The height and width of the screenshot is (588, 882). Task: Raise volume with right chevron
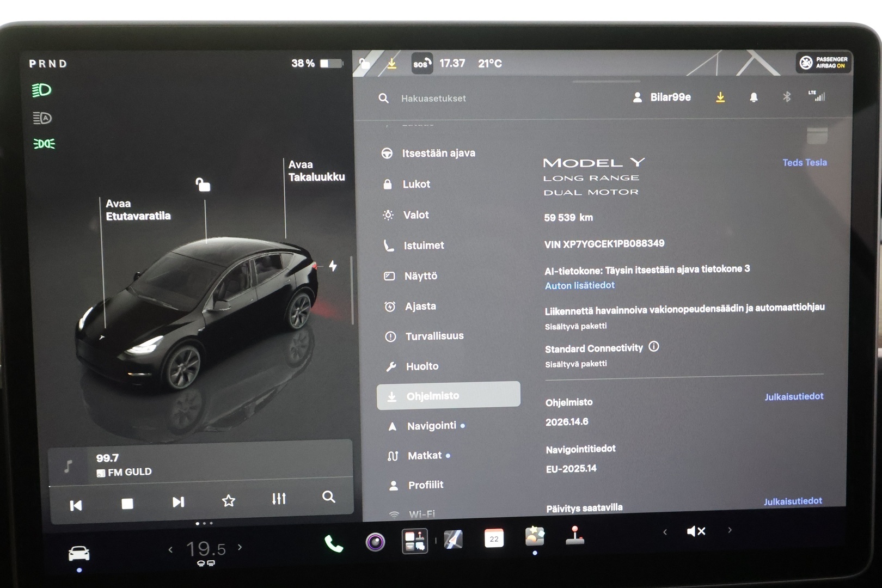click(730, 530)
